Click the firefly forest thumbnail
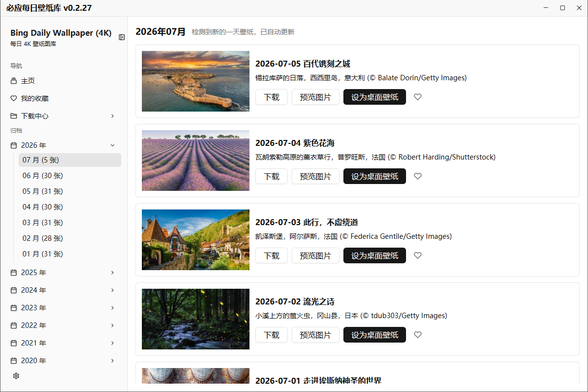The image size is (588, 392). tap(196, 319)
